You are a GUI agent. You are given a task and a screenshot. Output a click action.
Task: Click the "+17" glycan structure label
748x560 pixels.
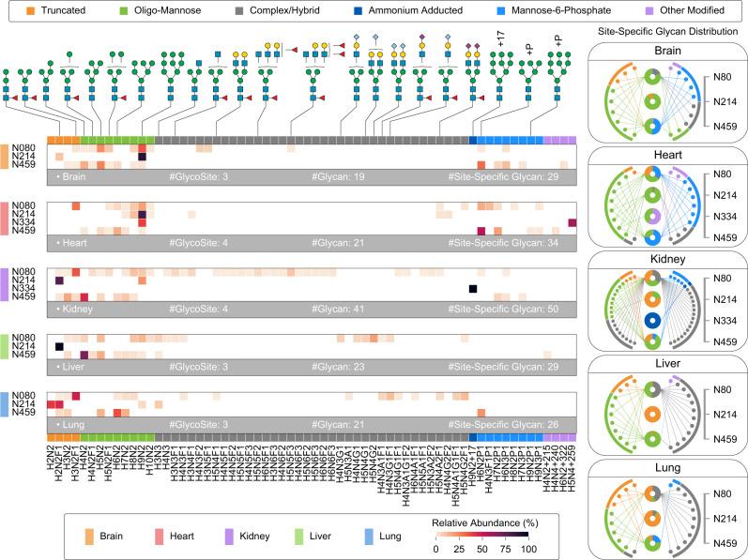500,38
